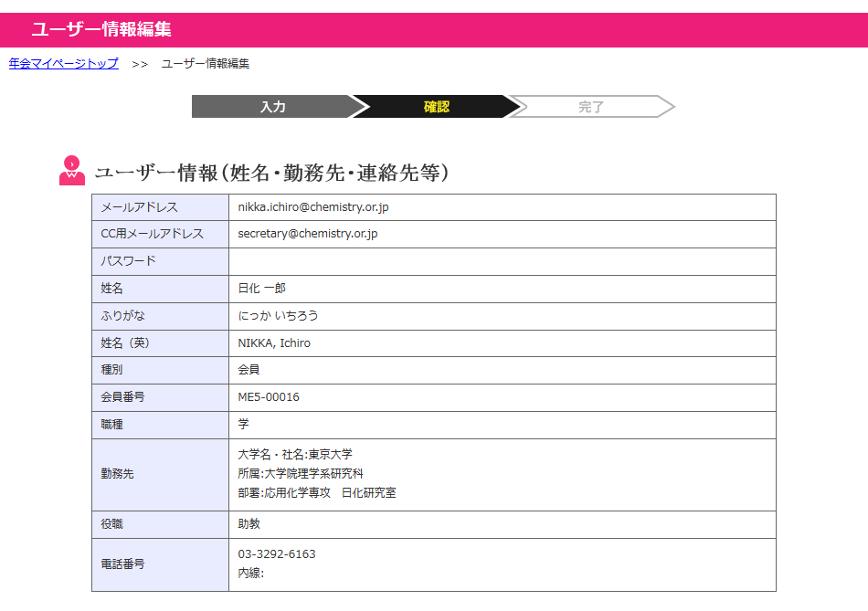Viewport: 868px width, 611px height.
Task: Click the 職種 row label
Action: [x=111, y=425]
